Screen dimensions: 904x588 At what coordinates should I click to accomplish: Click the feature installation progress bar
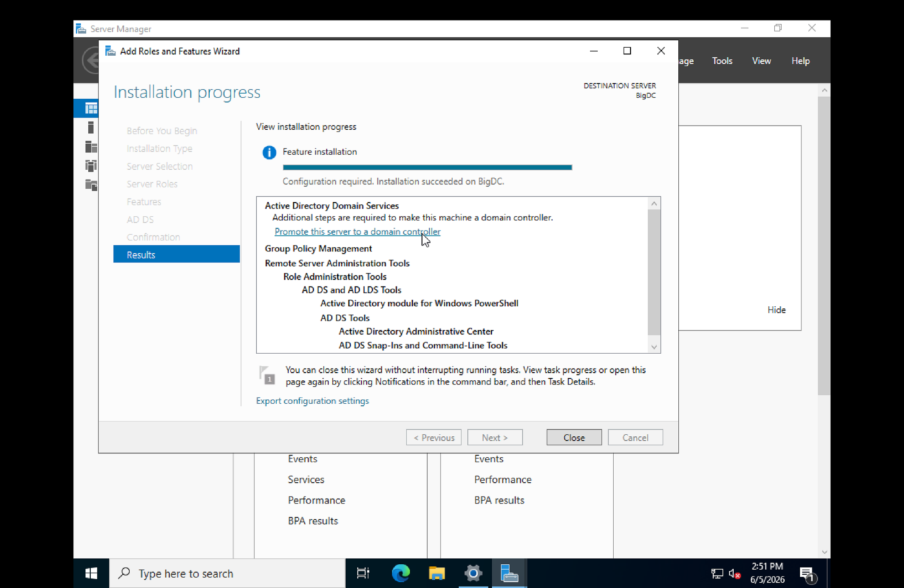tap(427, 167)
